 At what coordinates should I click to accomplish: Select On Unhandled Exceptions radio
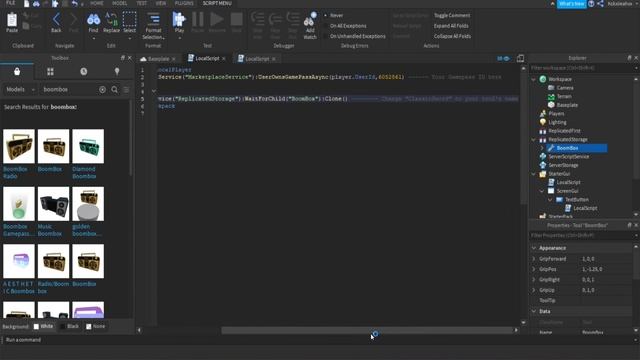[x=325, y=36]
